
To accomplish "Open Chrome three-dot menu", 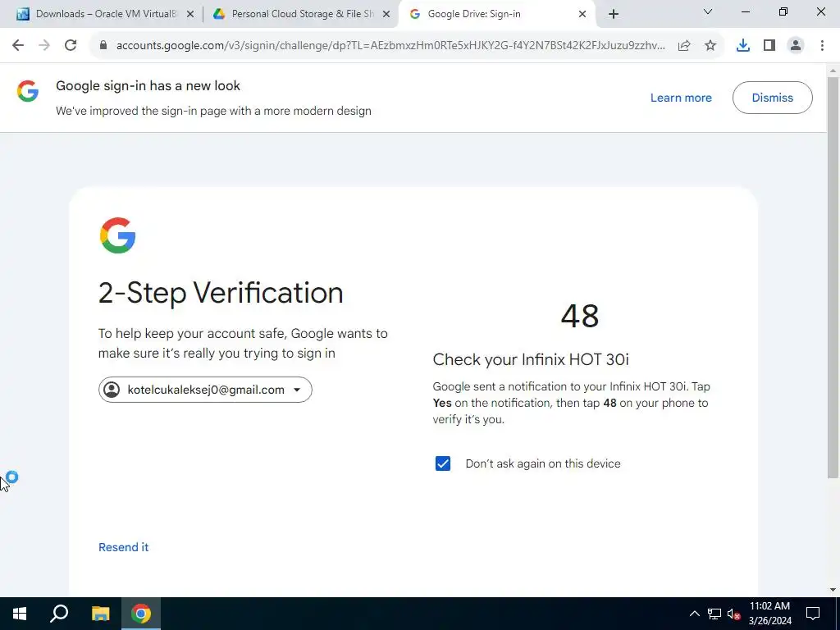I will pos(822,46).
